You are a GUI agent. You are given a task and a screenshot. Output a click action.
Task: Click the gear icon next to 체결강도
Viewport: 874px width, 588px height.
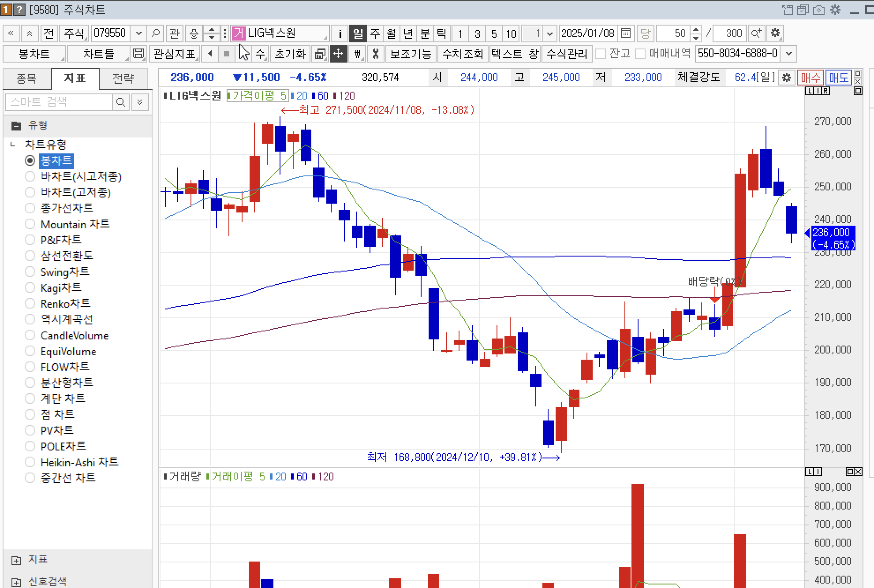click(x=786, y=78)
